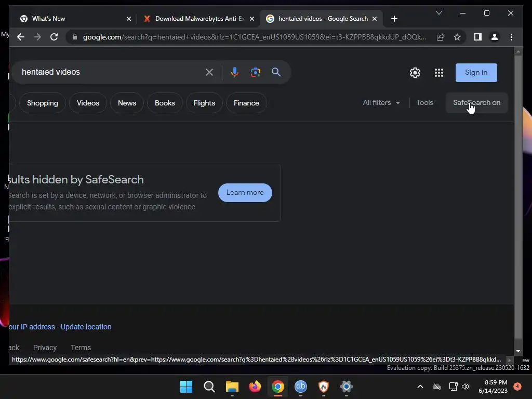Open Settings gear app on the taskbar
This screenshot has height=399, width=532.
(347, 387)
